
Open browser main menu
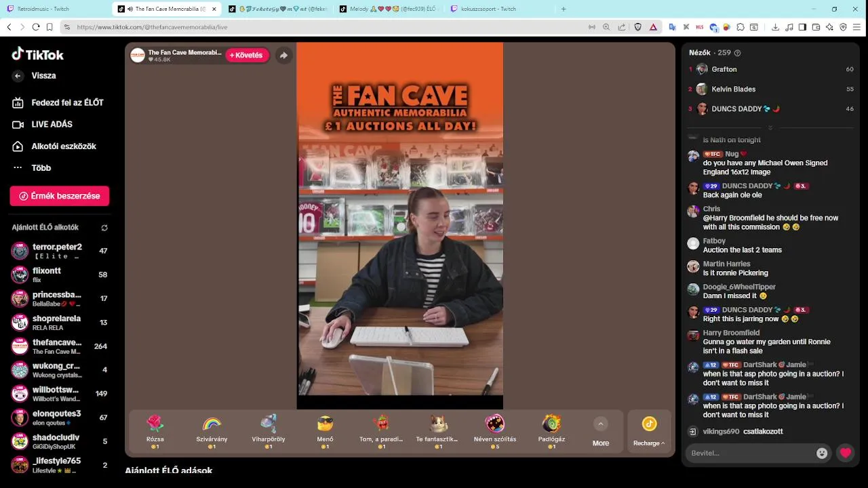click(857, 27)
